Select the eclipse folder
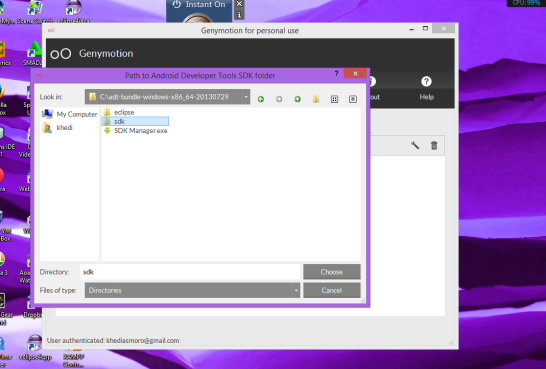Screen dimensions: 546x369 119,112
